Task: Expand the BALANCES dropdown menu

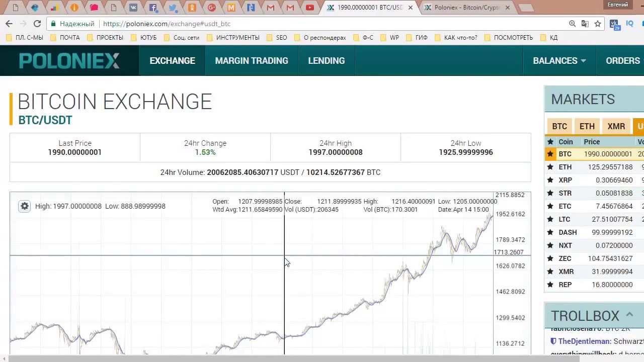Action: coord(559,61)
